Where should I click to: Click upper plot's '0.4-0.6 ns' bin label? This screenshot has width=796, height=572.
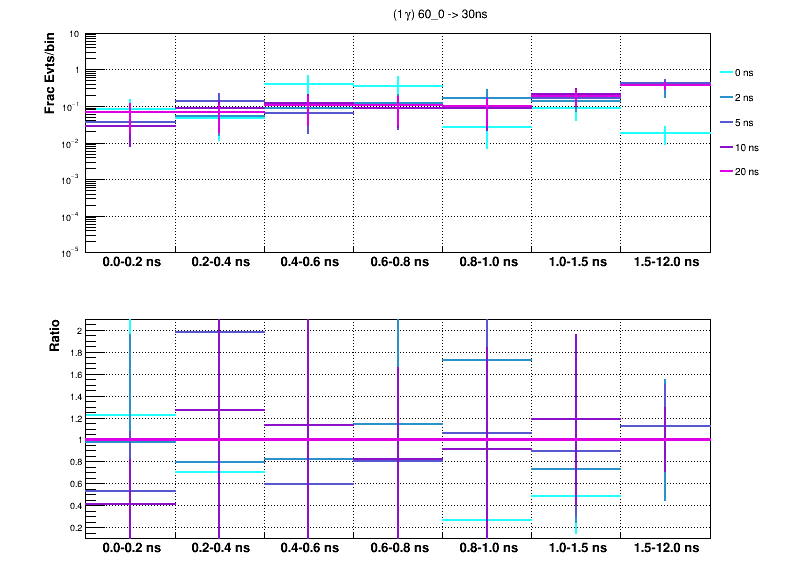(309, 262)
